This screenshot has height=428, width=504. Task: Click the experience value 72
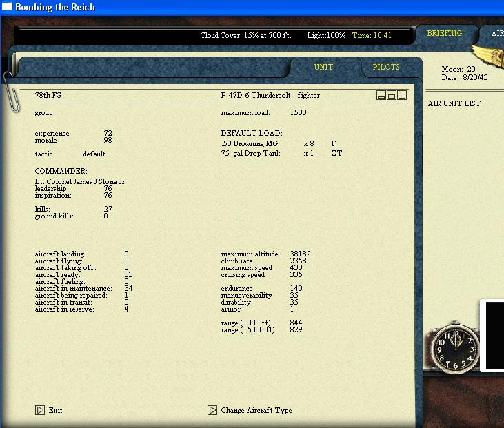[108, 133]
